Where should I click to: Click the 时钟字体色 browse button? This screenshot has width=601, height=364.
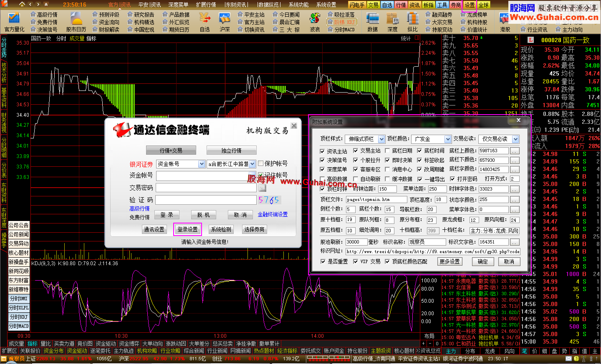(515, 189)
